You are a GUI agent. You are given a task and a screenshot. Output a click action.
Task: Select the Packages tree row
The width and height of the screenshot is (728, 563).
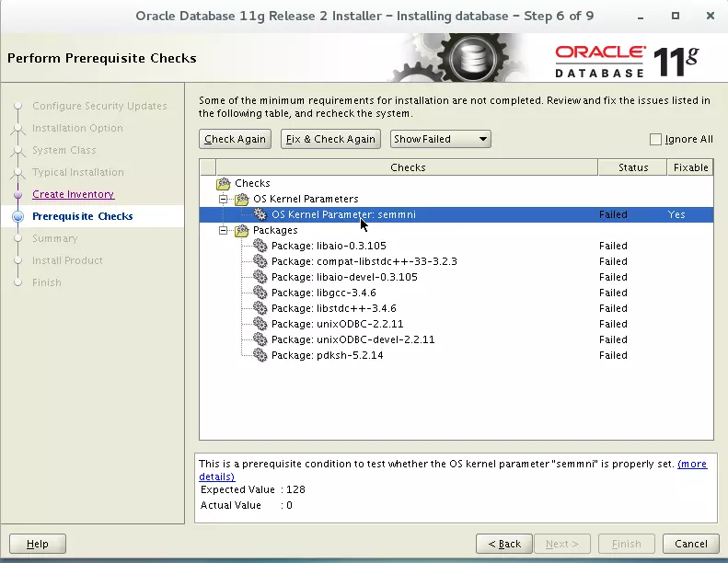tap(456, 230)
